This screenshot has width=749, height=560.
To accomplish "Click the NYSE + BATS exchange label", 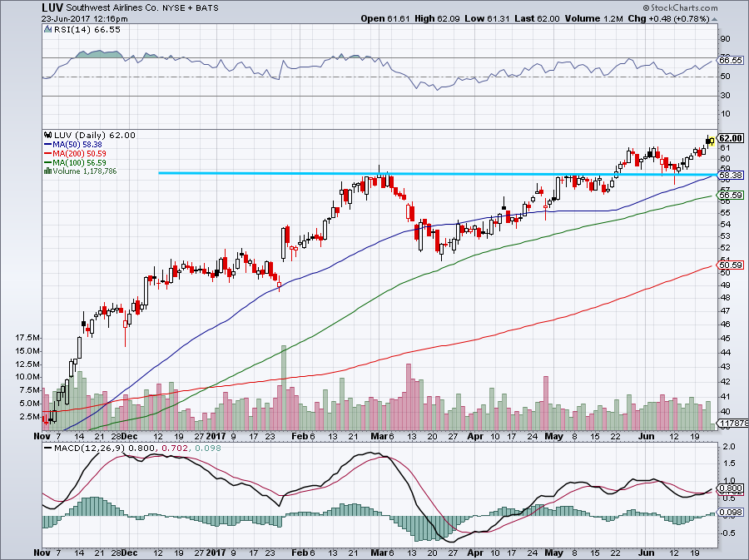I will tap(191, 8).
